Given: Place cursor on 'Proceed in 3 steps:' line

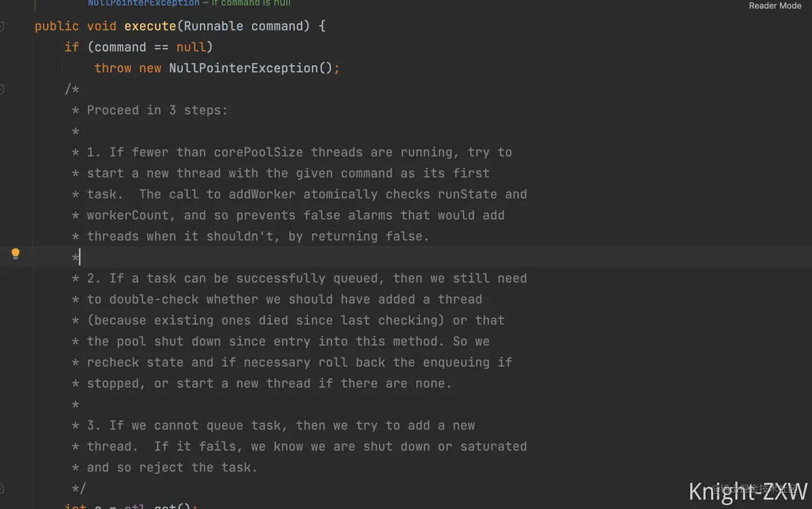Looking at the screenshot, I should [157, 110].
